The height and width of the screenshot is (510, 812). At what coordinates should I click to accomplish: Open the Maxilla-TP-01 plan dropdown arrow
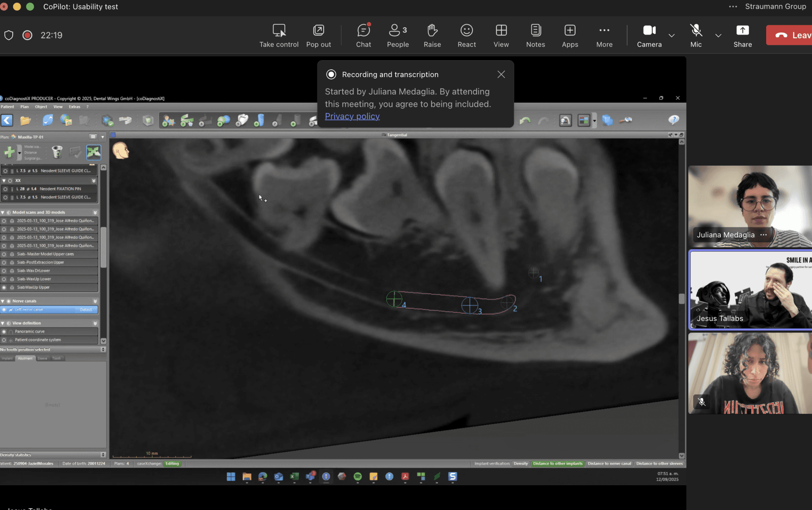coord(103,137)
